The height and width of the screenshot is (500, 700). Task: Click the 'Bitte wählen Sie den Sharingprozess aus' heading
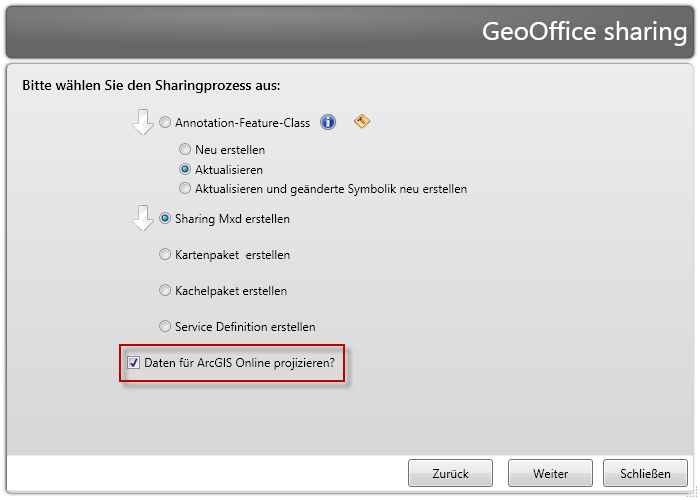click(151, 85)
